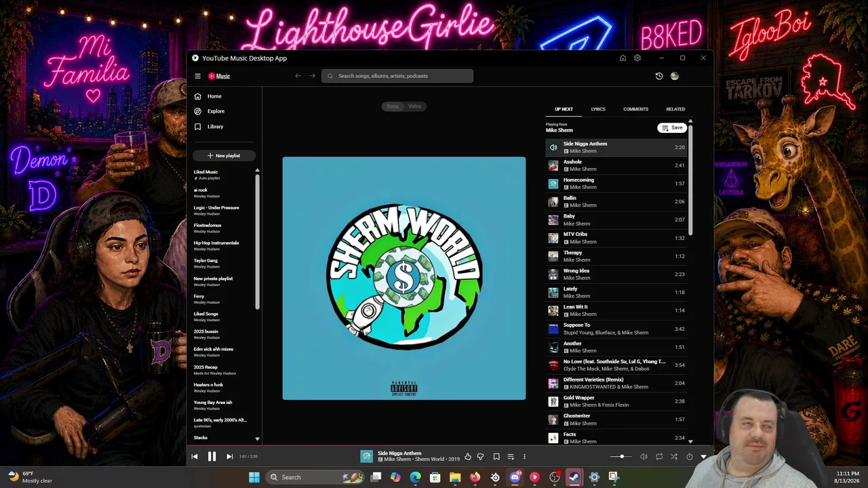Open the hamburger guide menu
The image size is (868, 488).
pyautogui.click(x=197, y=77)
